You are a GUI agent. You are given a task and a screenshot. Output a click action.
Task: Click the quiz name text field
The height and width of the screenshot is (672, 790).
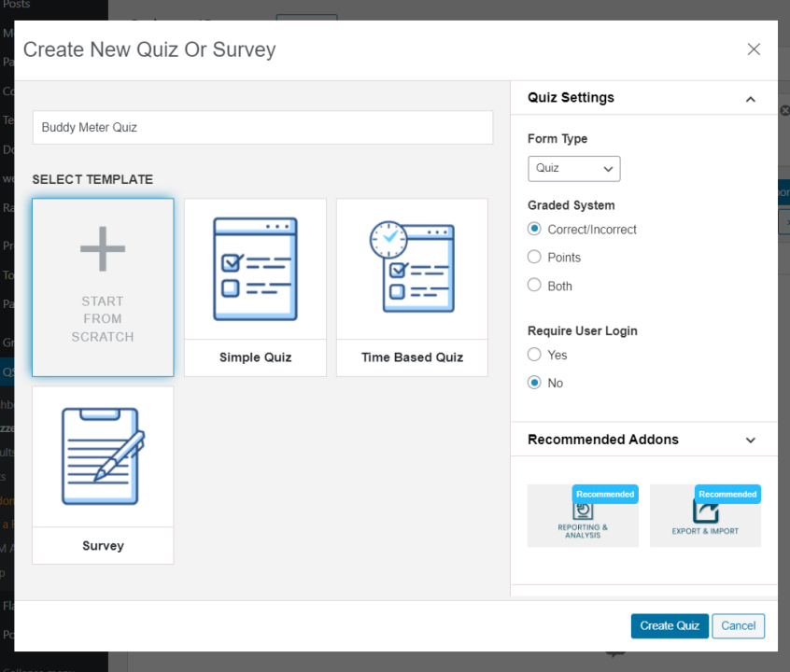(262, 128)
